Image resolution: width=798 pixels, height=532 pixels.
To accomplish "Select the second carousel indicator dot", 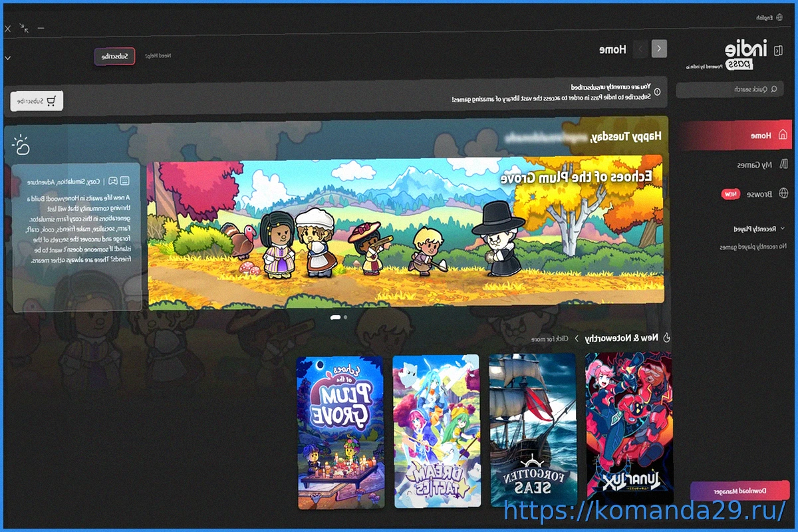I will point(346,318).
